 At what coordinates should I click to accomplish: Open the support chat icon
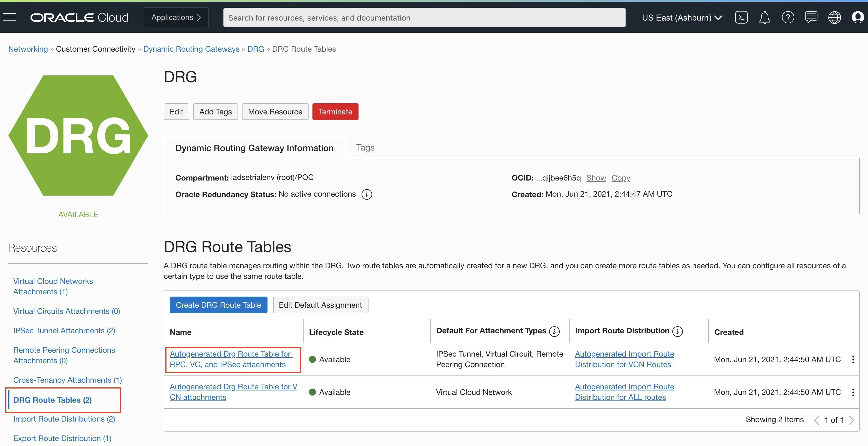point(811,17)
